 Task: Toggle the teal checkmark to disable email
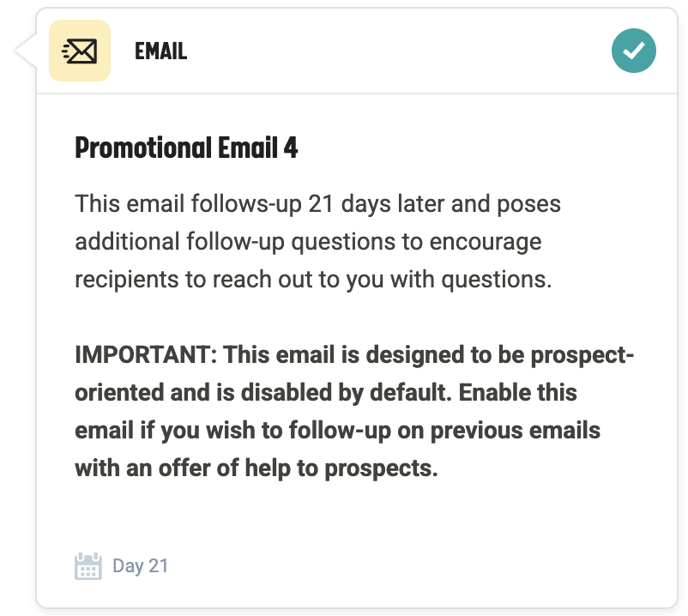[634, 51]
